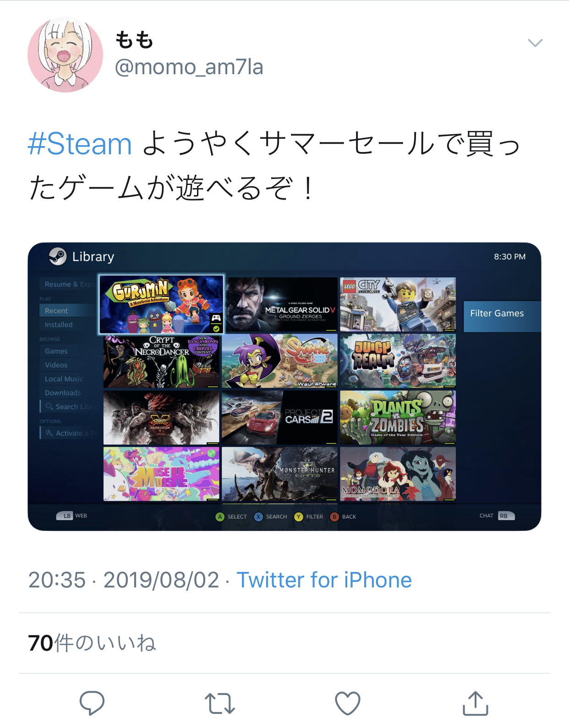The image size is (569, 728).
Task: Select the Plants vs Zombies tile
Action: pos(398,417)
